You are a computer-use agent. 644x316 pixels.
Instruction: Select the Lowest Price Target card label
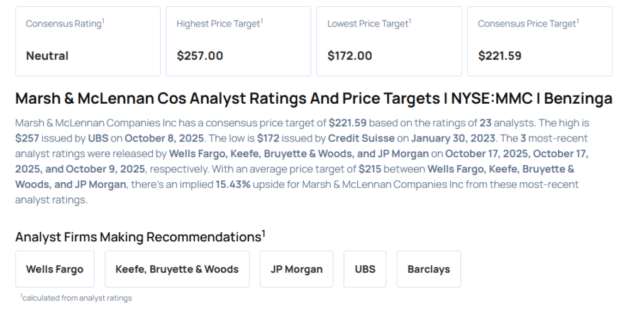coord(368,23)
